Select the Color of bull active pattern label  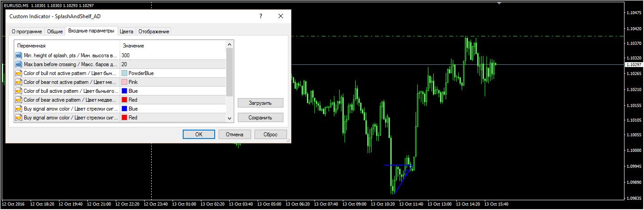pyautogui.click(x=71, y=91)
